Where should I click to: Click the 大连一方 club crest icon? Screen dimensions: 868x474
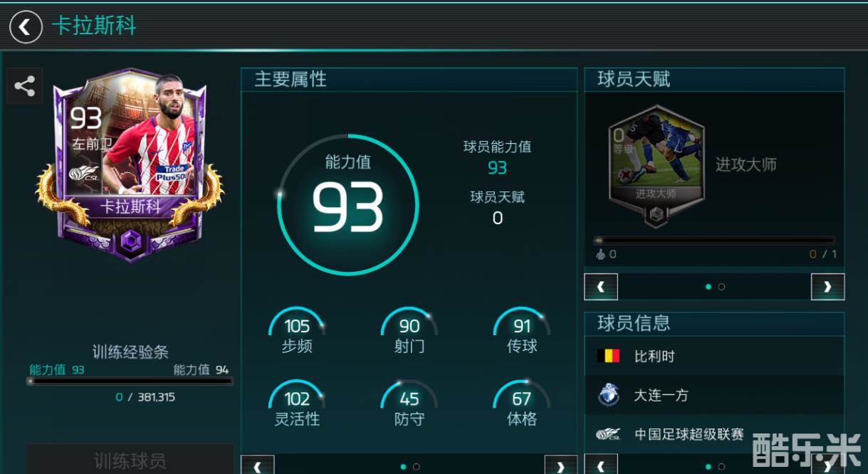[x=608, y=395]
